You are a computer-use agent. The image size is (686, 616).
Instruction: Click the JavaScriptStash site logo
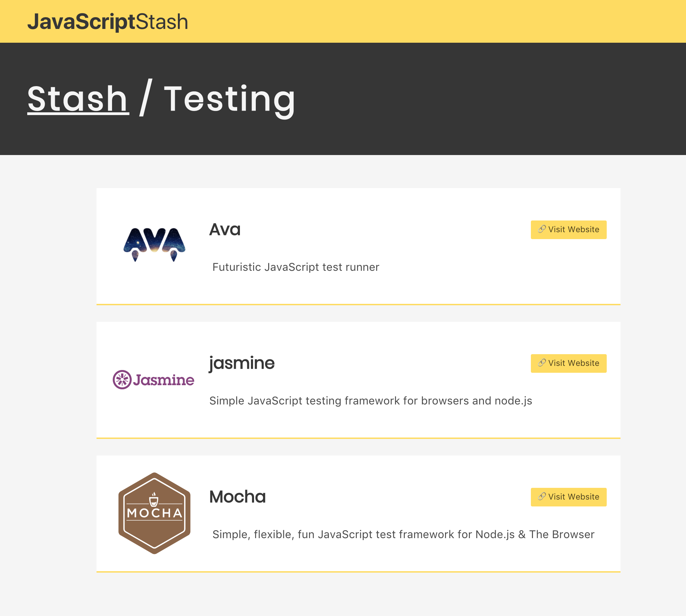(108, 22)
